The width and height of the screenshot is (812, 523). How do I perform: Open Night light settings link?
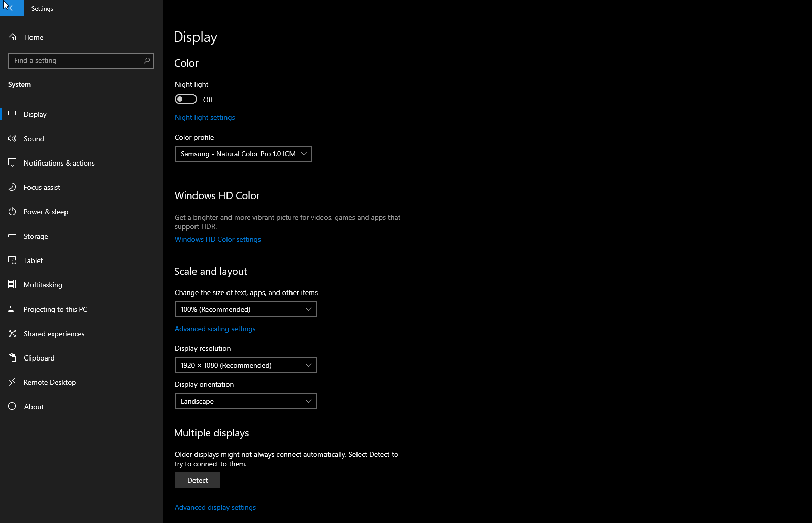205,117
